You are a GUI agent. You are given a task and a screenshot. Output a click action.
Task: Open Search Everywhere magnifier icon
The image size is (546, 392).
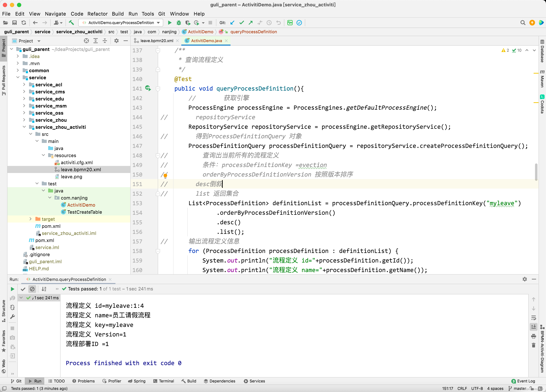(523, 23)
